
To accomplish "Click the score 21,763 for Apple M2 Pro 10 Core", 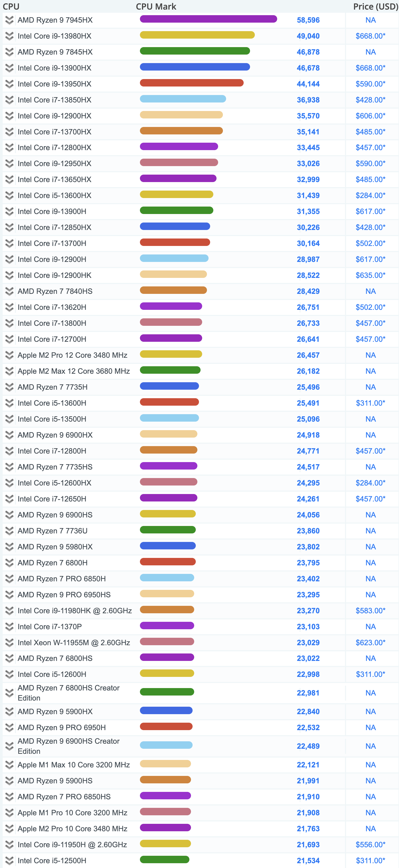I will tap(308, 829).
